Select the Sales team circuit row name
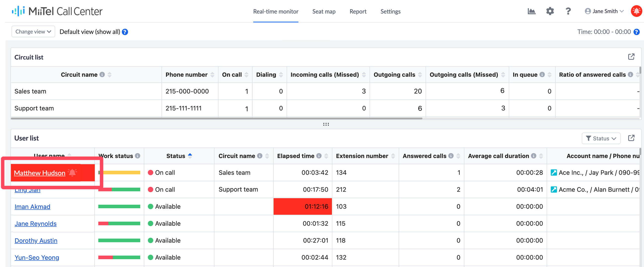 [x=30, y=91]
